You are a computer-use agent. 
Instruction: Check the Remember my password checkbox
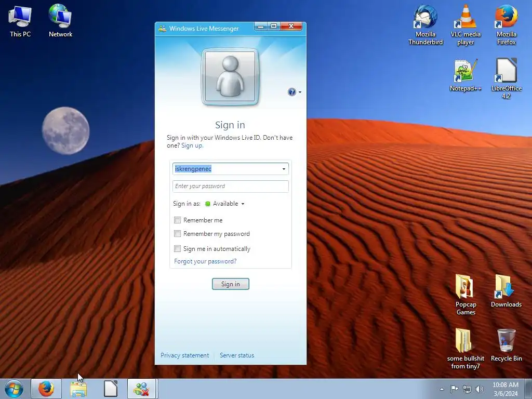coord(177,233)
